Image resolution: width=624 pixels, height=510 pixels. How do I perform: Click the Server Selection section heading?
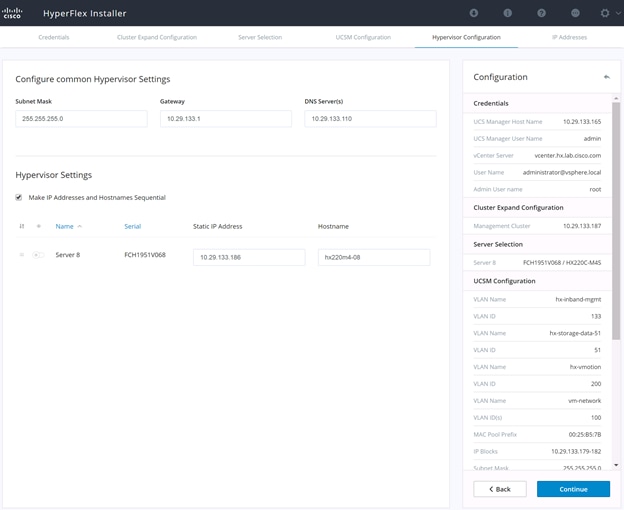(x=498, y=244)
